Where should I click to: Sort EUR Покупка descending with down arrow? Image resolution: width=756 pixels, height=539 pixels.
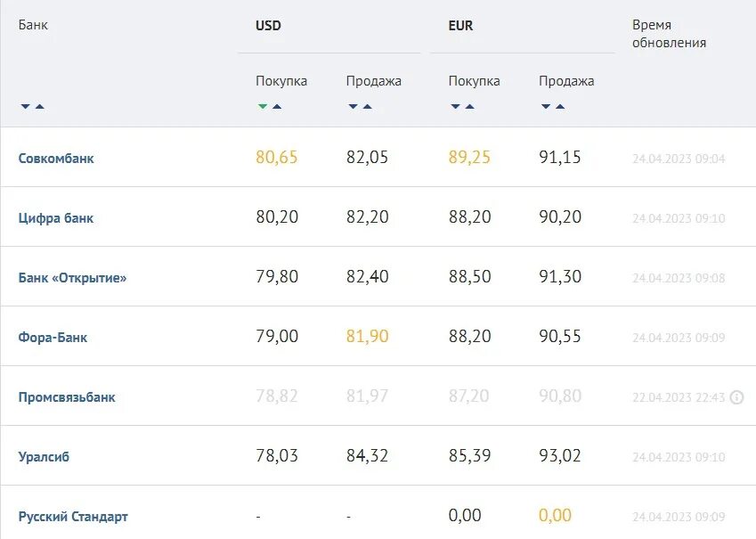[456, 107]
